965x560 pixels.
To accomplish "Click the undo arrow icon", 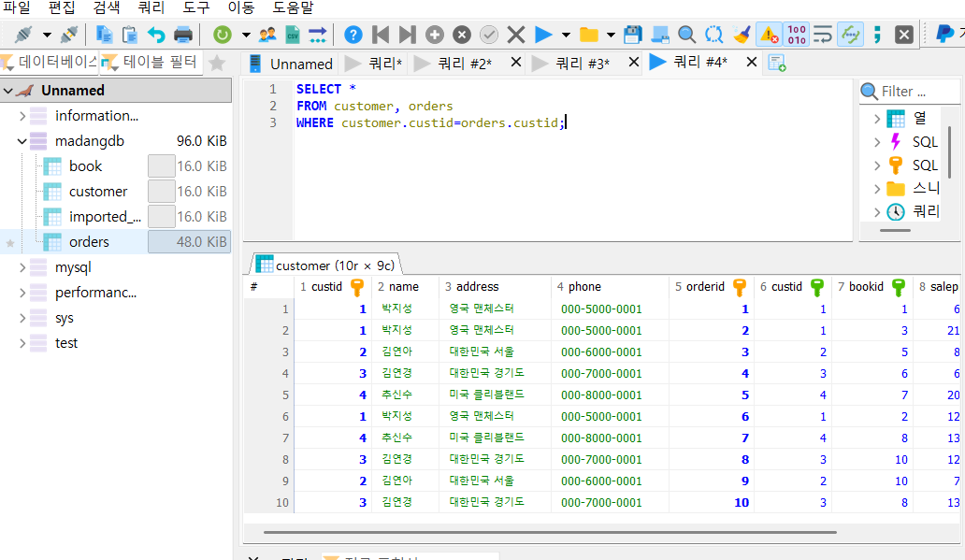I will pyautogui.click(x=156, y=35).
